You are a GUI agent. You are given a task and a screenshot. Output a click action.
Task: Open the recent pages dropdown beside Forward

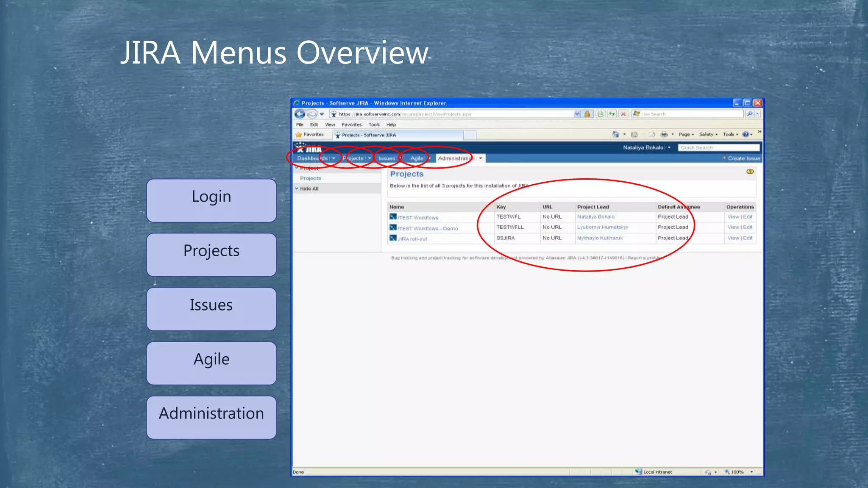[x=322, y=114]
